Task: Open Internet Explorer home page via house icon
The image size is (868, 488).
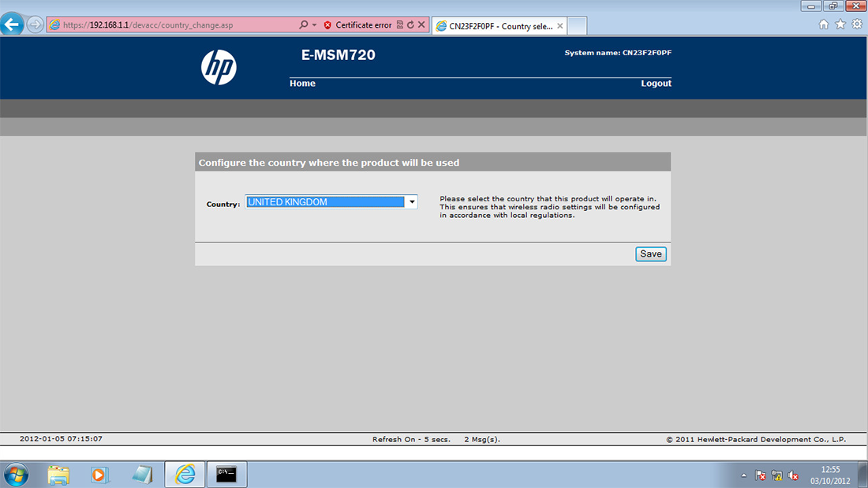Action: (824, 24)
